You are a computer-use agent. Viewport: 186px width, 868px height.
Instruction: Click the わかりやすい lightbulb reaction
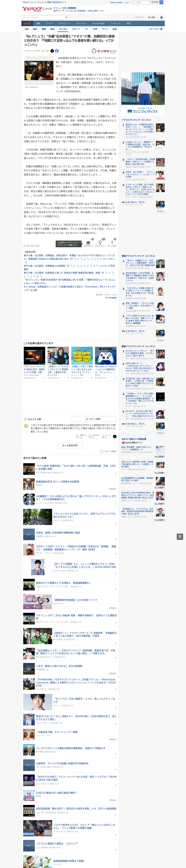(x=100, y=244)
